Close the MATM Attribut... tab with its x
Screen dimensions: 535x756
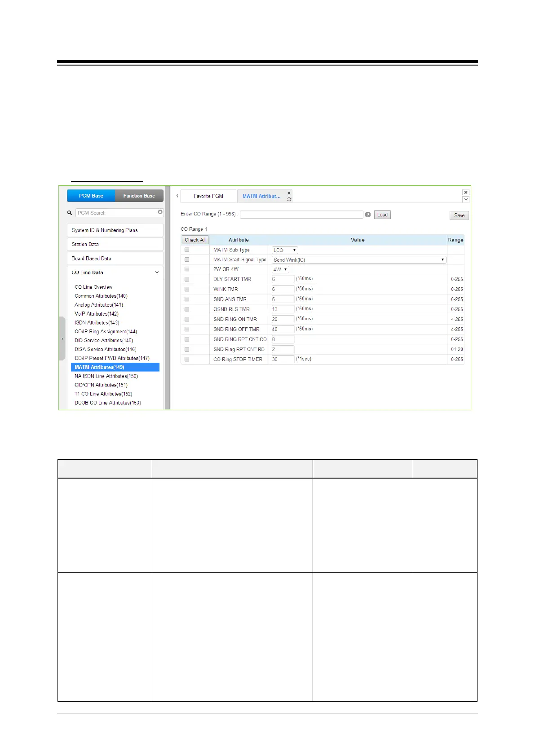(289, 193)
